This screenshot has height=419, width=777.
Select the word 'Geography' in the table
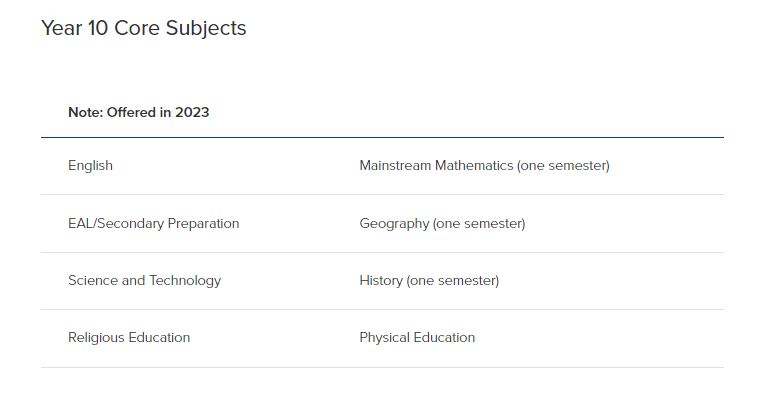(394, 223)
